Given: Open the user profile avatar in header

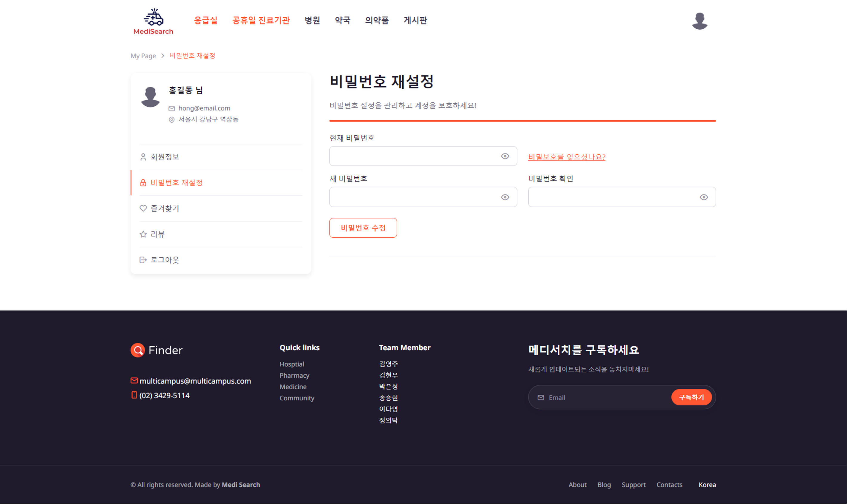Looking at the screenshot, I should [699, 21].
